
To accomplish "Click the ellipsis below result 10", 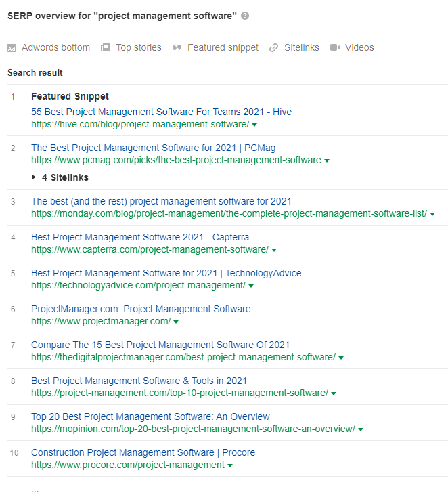I will (x=35, y=490).
